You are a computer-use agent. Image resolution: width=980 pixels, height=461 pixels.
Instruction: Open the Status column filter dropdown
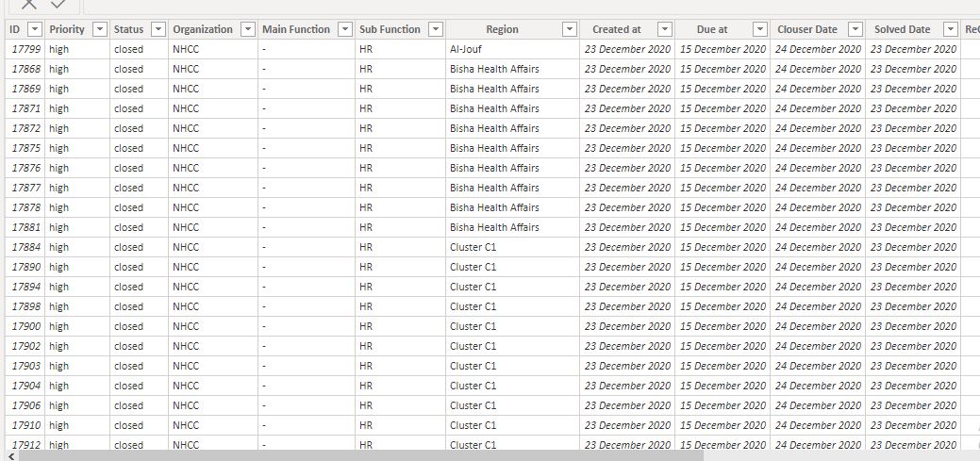click(158, 29)
